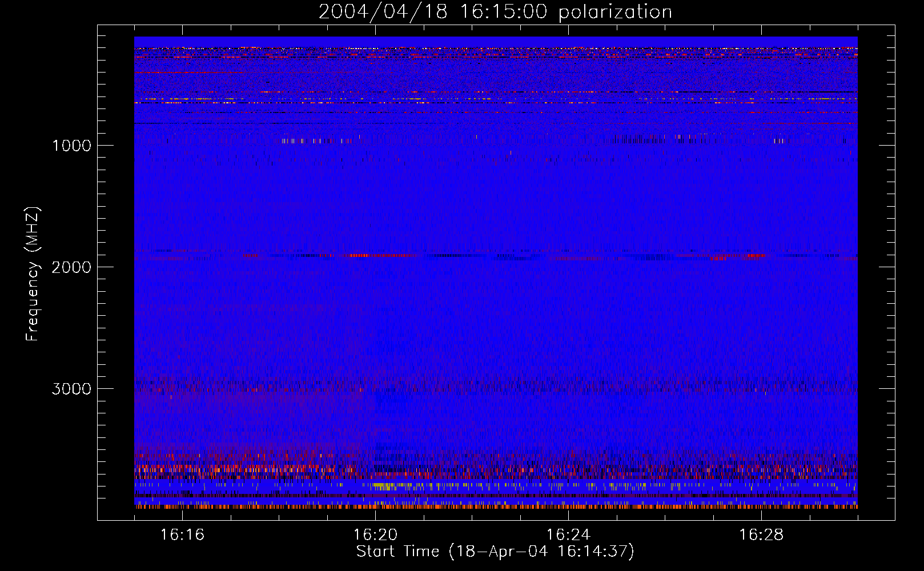Click the 16:28 time tick label

(x=761, y=534)
